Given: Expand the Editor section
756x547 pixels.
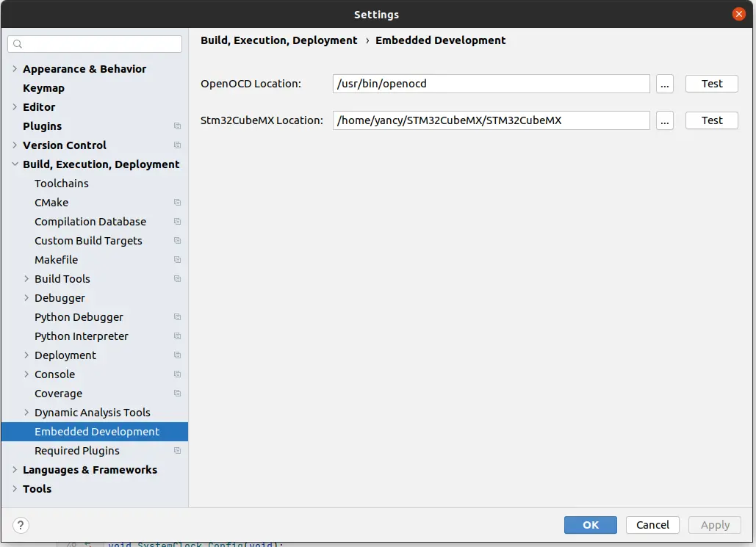Looking at the screenshot, I should (15, 107).
